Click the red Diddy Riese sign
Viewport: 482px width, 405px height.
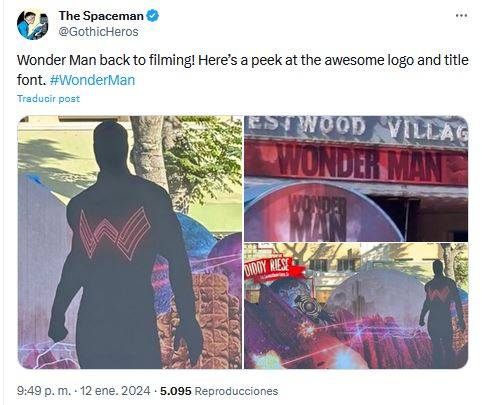(x=274, y=267)
